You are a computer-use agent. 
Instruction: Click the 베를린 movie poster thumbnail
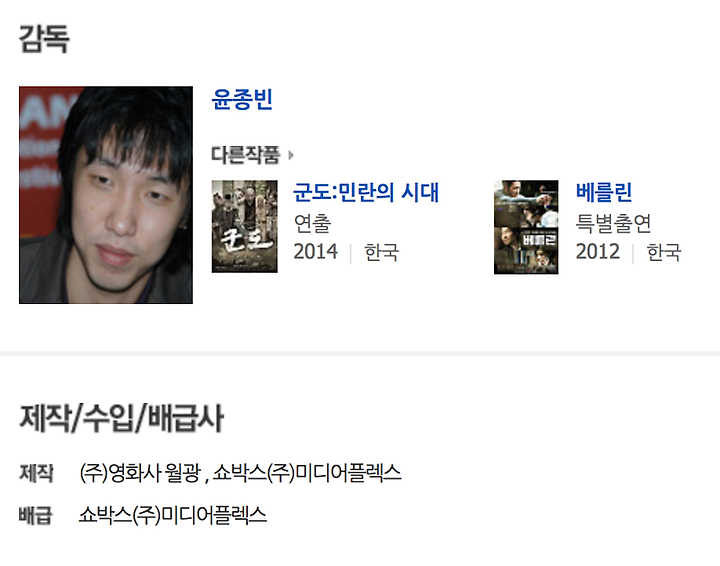(x=526, y=227)
